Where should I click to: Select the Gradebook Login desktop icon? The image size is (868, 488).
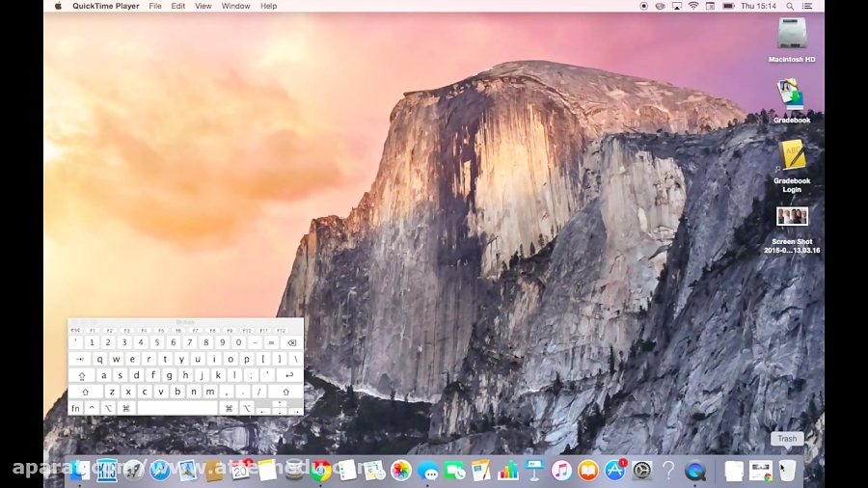[792, 155]
